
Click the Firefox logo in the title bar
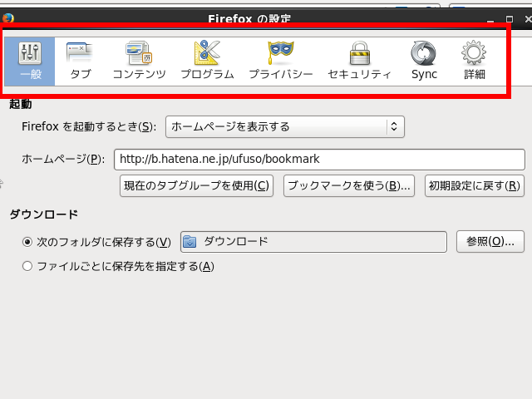coord(7,17)
